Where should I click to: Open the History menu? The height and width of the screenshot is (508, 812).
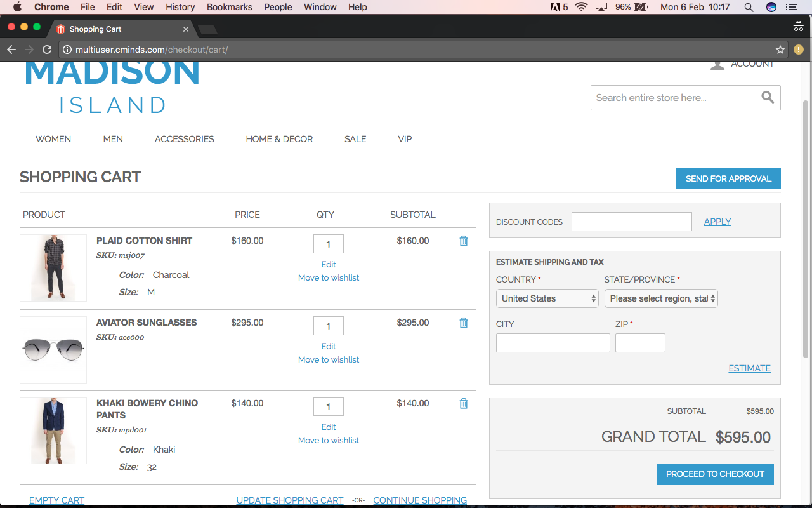[180, 7]
